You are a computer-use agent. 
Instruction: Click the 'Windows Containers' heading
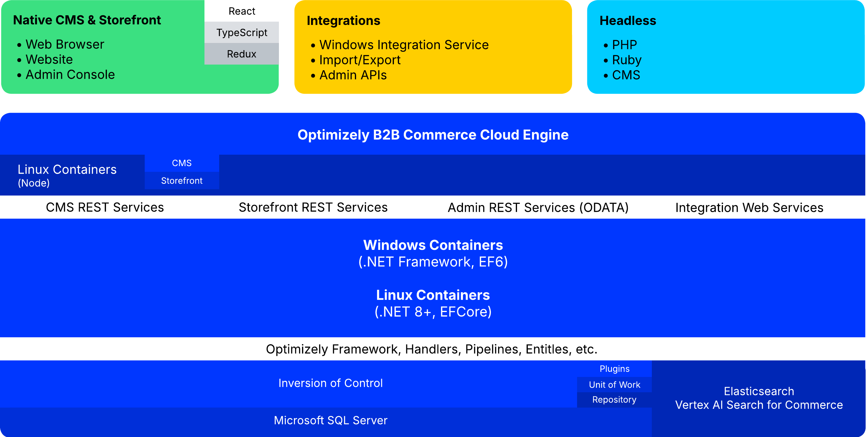pos(433,245)
